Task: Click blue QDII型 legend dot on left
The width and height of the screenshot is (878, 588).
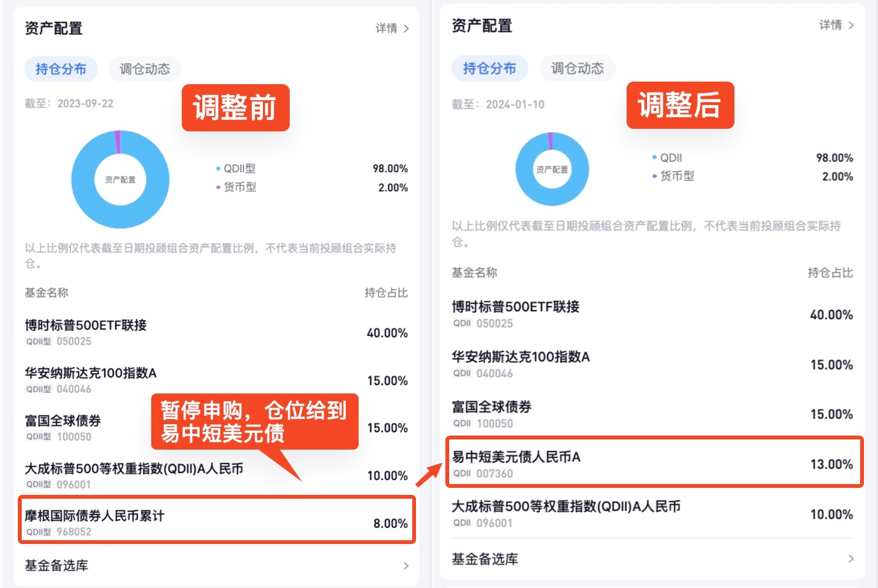Action: 218,169
